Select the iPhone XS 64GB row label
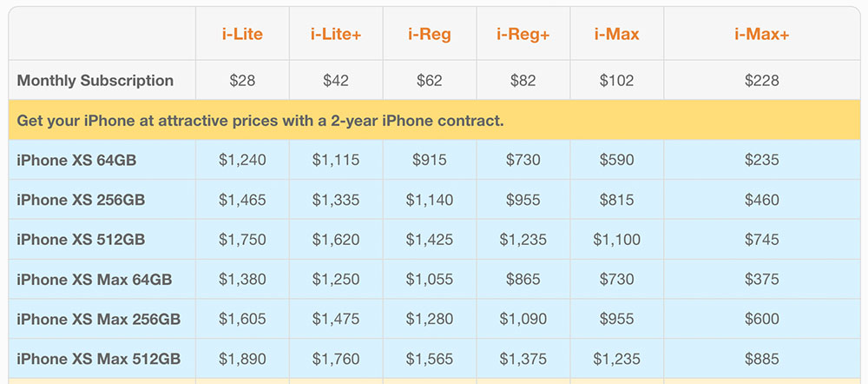 [76, 161]
